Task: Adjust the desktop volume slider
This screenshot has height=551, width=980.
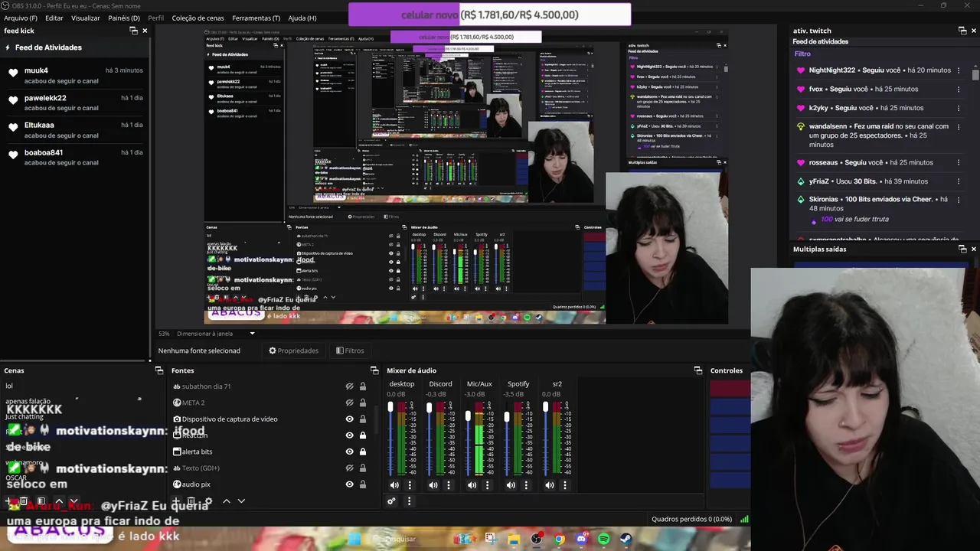Action: pyautogui.click(x=390, y=440)
